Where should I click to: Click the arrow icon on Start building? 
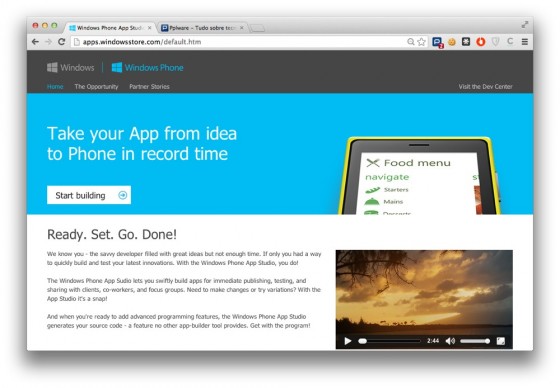click(x=122, y=195)
